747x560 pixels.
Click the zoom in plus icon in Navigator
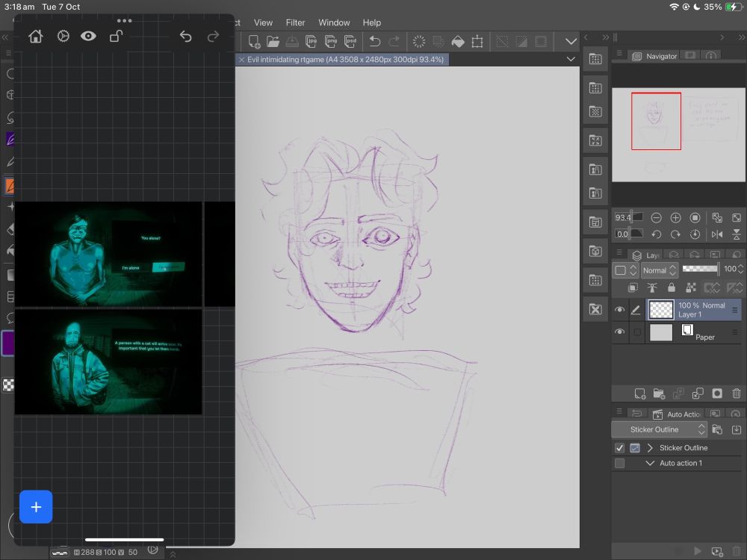[675, 218]
